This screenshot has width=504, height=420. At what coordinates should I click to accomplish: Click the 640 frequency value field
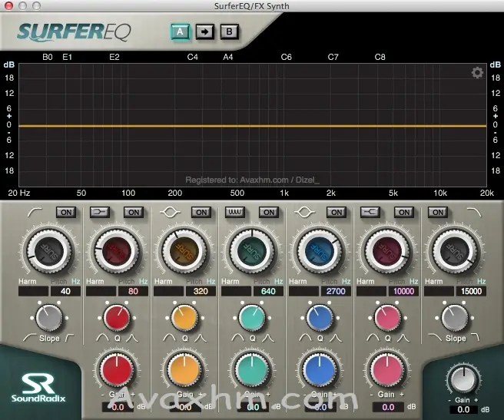pos(268,291)
